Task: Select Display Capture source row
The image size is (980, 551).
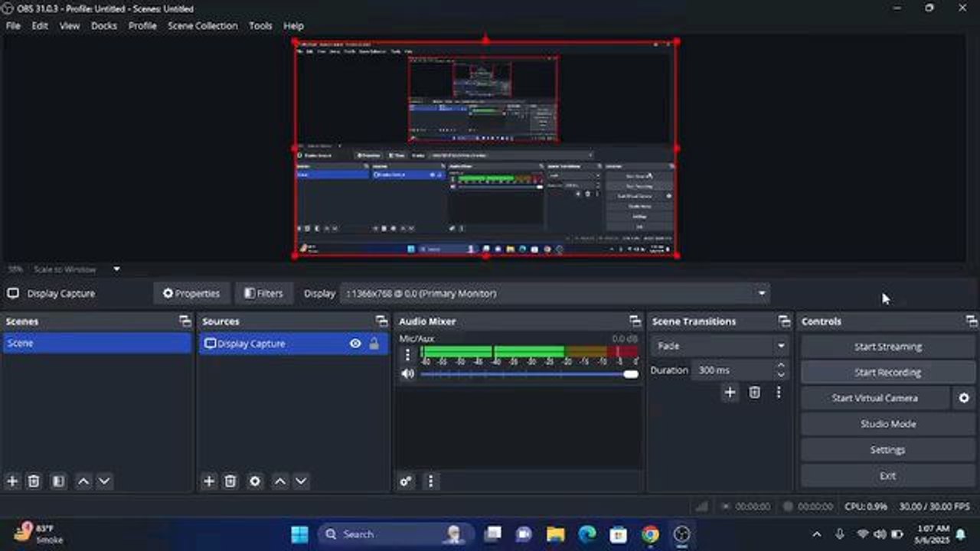Action: click(294, 344)
